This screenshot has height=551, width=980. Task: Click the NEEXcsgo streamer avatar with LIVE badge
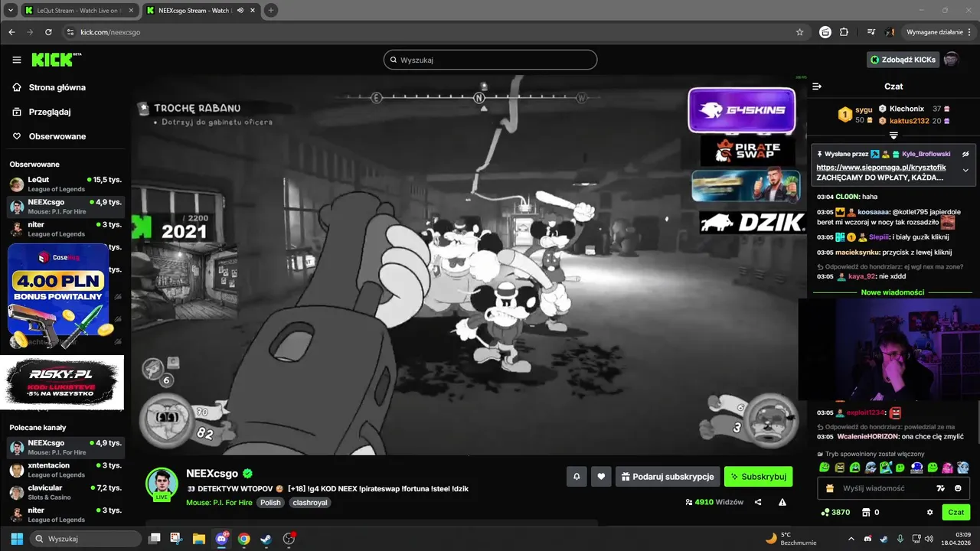(162, 484)
